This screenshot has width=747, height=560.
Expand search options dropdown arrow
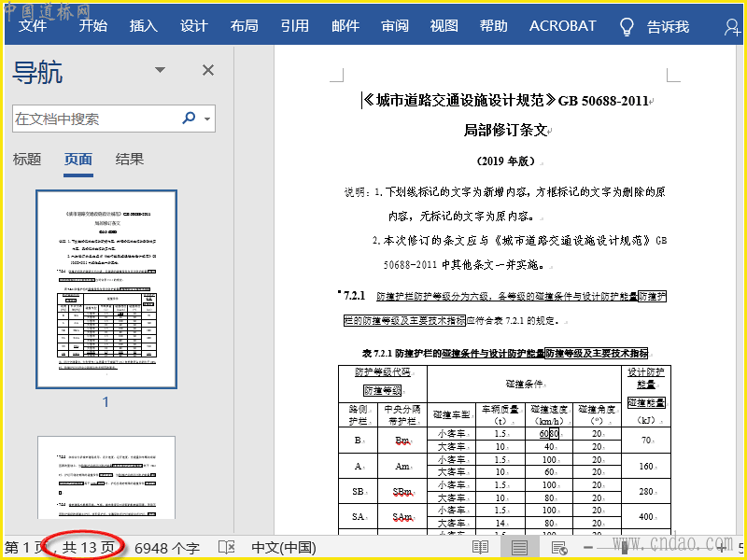(207, 119)
